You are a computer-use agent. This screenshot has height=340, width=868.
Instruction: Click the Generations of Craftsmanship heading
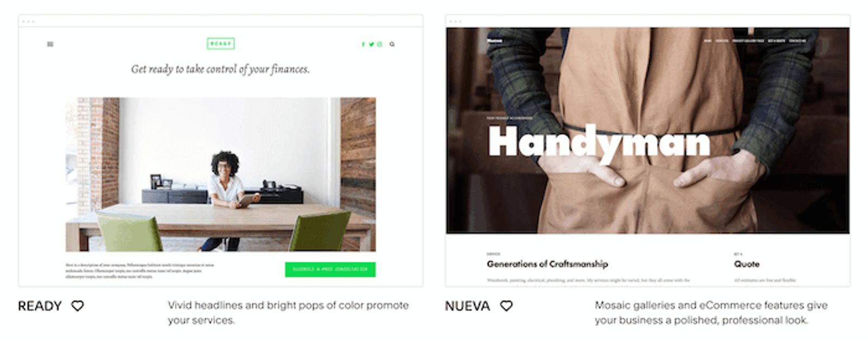click(x=547, y=264)
